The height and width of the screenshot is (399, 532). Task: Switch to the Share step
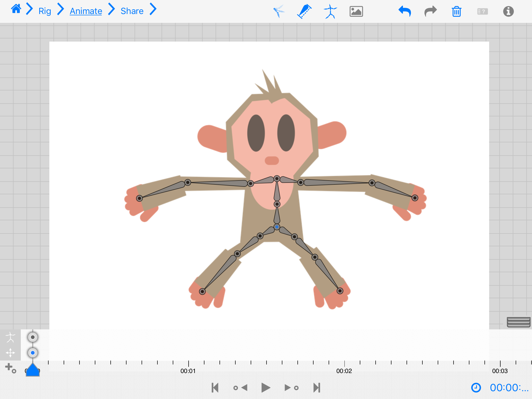[x=132, y=11]
